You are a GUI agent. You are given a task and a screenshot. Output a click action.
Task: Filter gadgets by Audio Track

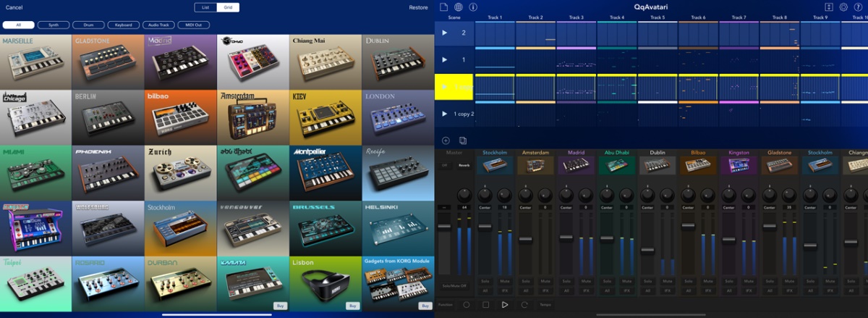[x=158, y=25]
